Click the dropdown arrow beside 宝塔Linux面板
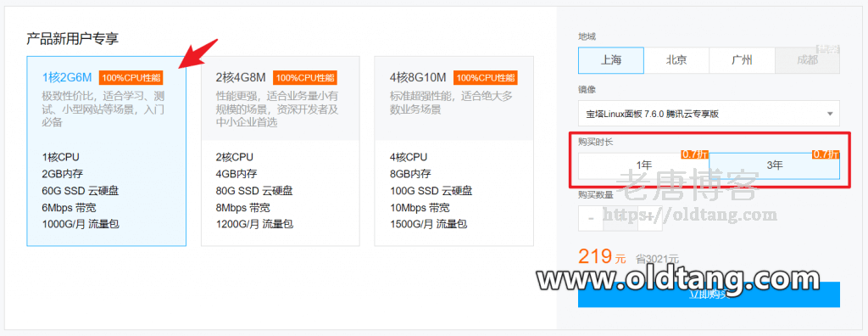The height and width of the screenshot is (336, 868). pyautogui.click(x=830, y=114)
